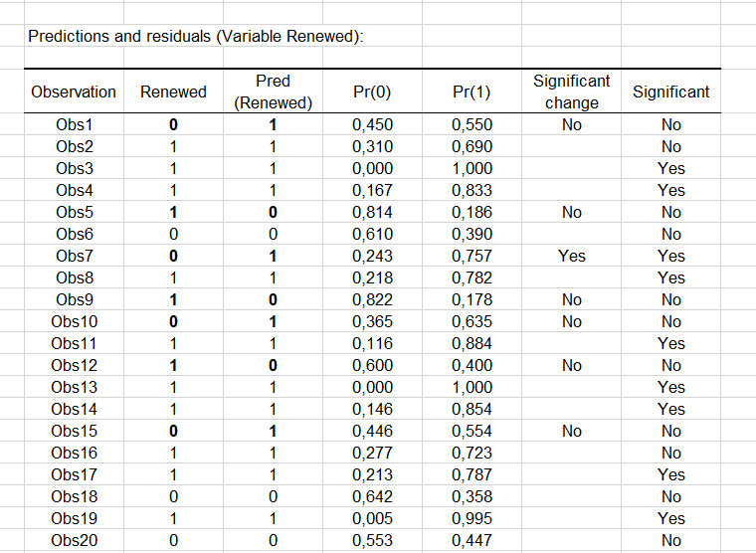
Task: Click the Pr(1) value 0,884
Action: coord(472,344)
